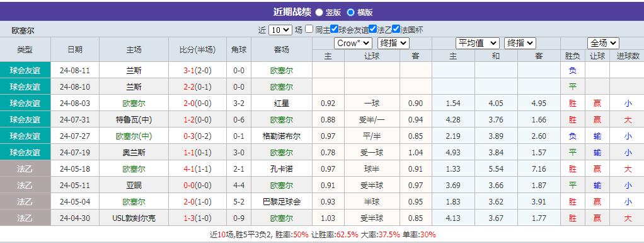Click away team 红星
644x243 pixels.
click(x=281, y=104)
